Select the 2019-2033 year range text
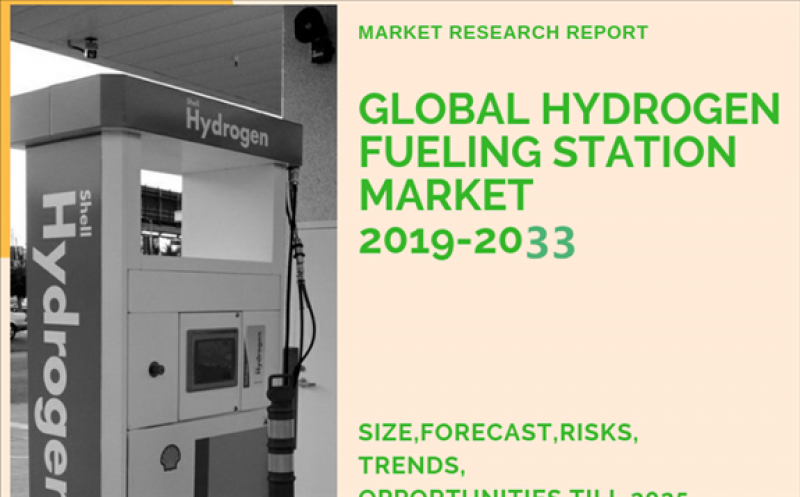The height and width of the screenshot is (497, 800). 466,241
